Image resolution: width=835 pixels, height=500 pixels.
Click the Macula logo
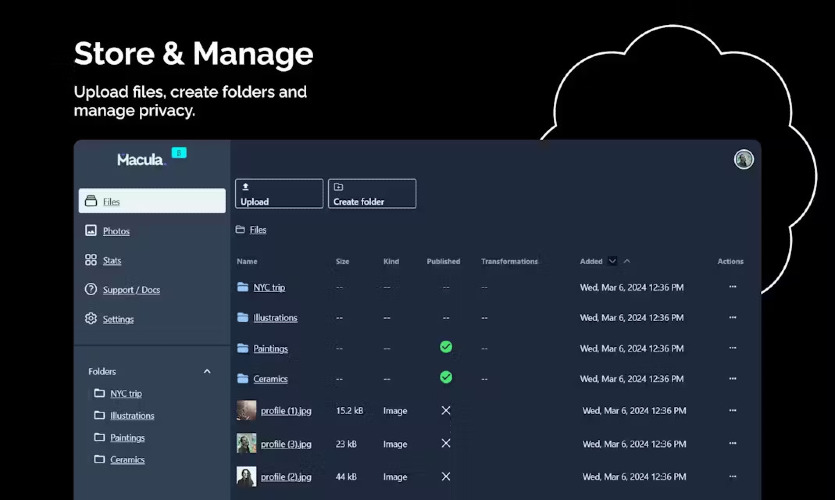coord(141,159)
